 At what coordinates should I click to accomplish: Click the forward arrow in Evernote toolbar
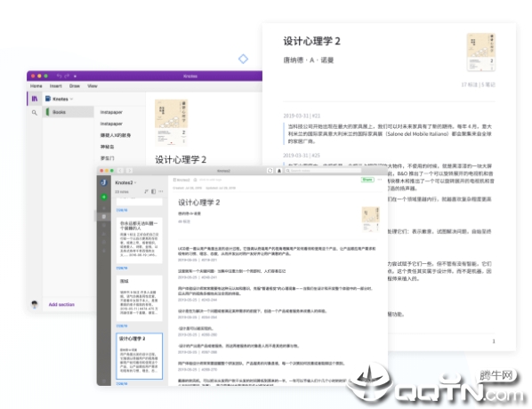(129, 171)
